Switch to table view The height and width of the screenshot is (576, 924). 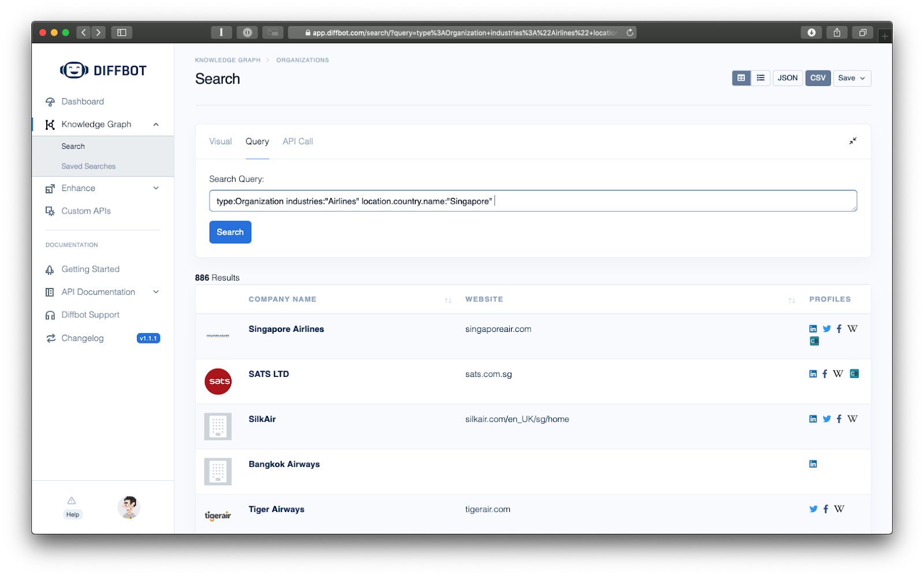point(742,78)
